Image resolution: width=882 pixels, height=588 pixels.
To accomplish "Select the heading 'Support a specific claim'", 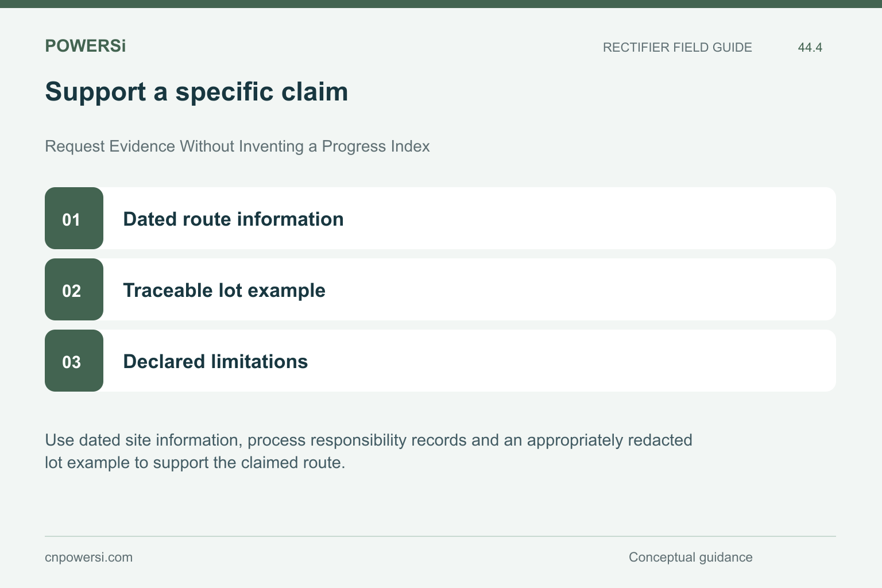I will 196,91.
